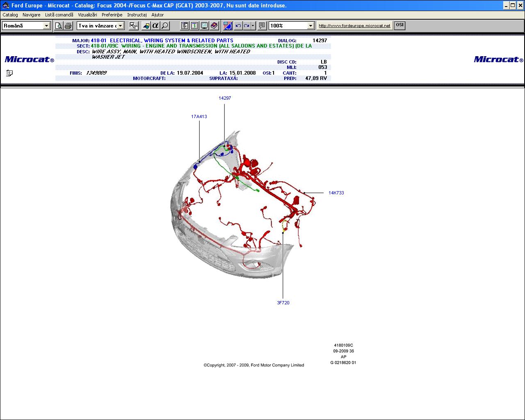Screen dimensions: 525x420
Task: Expand the arrow next to redo button
Action: pos(253,26)
